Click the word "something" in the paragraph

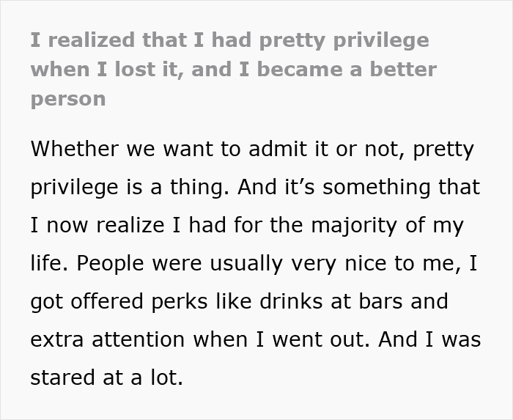pyautogui.click(x=385, y=186)
